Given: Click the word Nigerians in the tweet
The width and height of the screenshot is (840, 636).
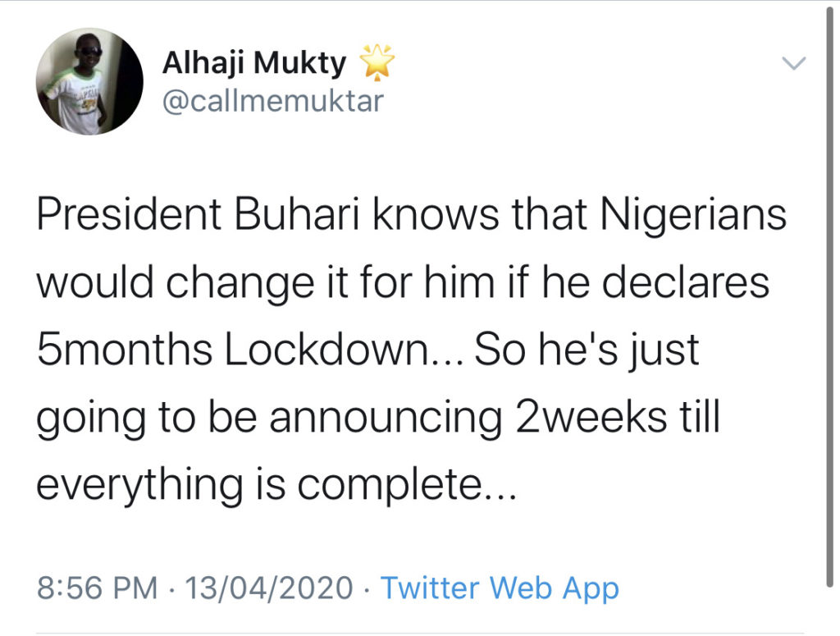Looking at the screenshot, I should 693,216.
